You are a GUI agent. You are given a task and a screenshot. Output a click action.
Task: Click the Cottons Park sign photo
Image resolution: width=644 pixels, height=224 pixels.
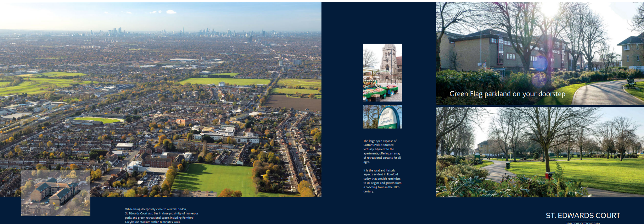(x=382, y=116)
